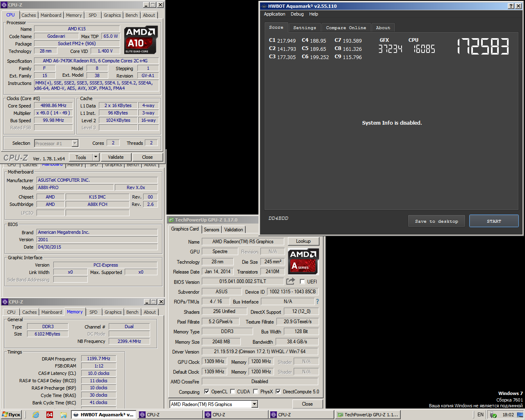The width and height of the screenshot is (525, 420).
Task: Click the AMD A10 logo in CPU-Z
Action: pyautogui.click(x=141, y=40)
